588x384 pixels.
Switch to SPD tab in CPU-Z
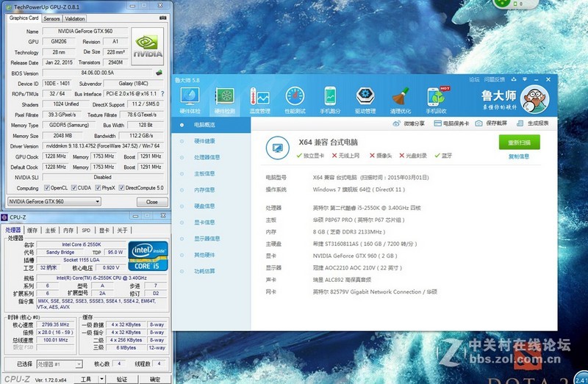(86, 231)
